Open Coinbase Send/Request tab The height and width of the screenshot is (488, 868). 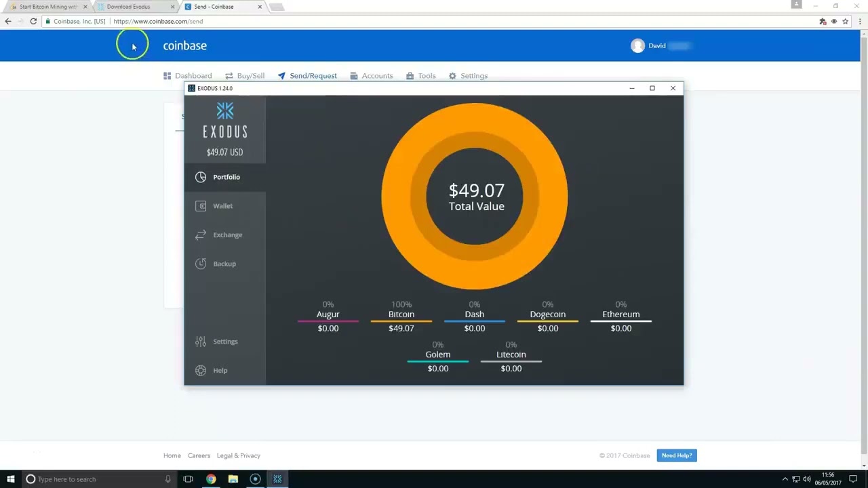click(307, 76)
